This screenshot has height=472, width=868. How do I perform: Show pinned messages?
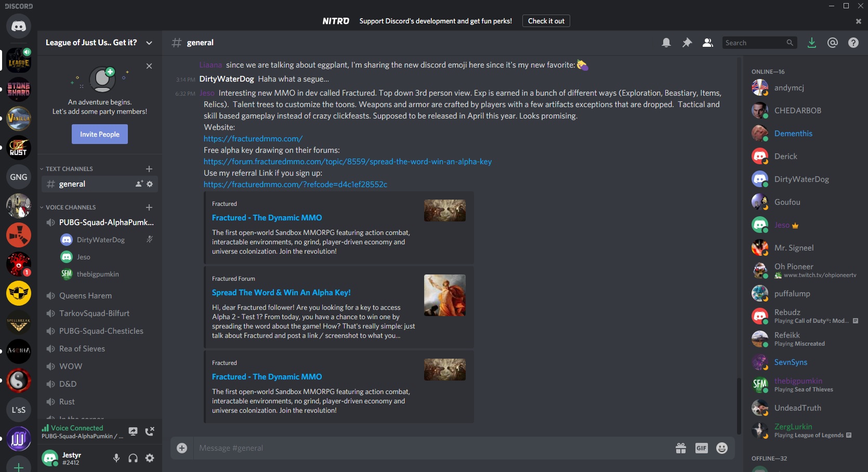point(687,43)
